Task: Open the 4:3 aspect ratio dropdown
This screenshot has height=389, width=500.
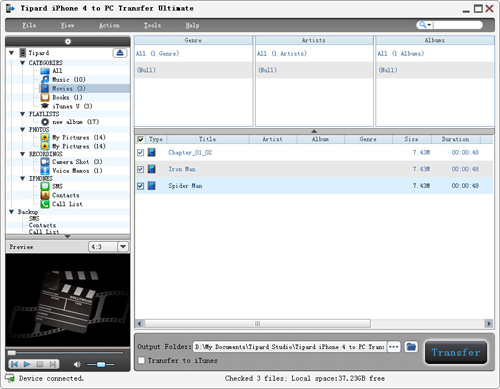Action: tap(123, 247)
